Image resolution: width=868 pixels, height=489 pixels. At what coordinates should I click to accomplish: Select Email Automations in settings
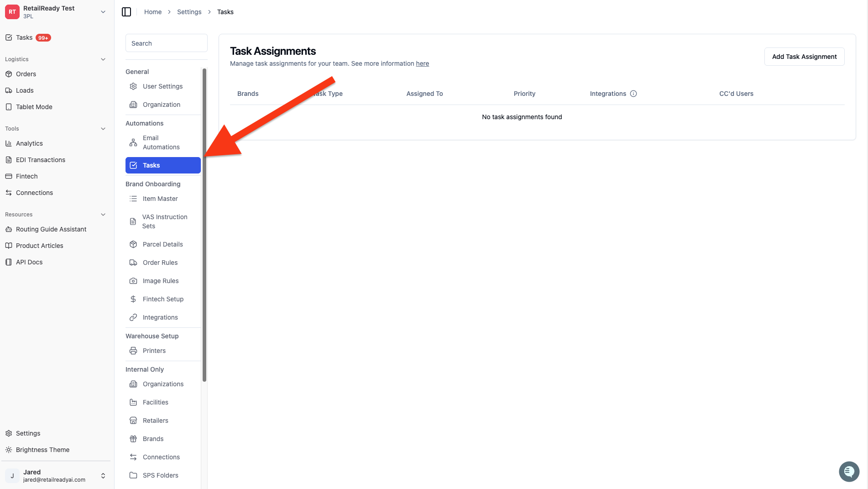[163, 142]
